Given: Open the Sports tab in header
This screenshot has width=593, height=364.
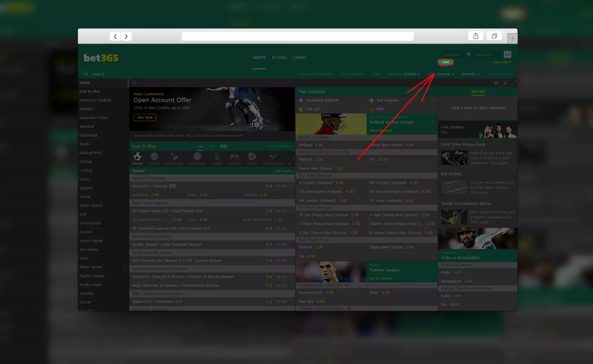Looking at the screenshot, I should click(259, 57).
